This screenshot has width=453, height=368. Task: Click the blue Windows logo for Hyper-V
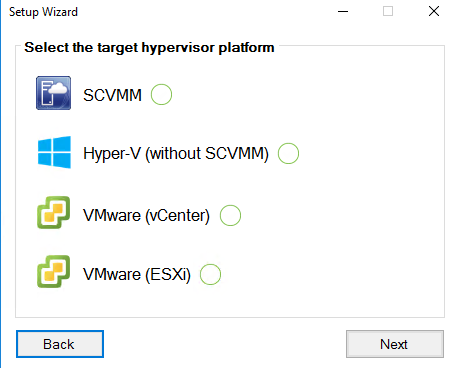point(54,152)
